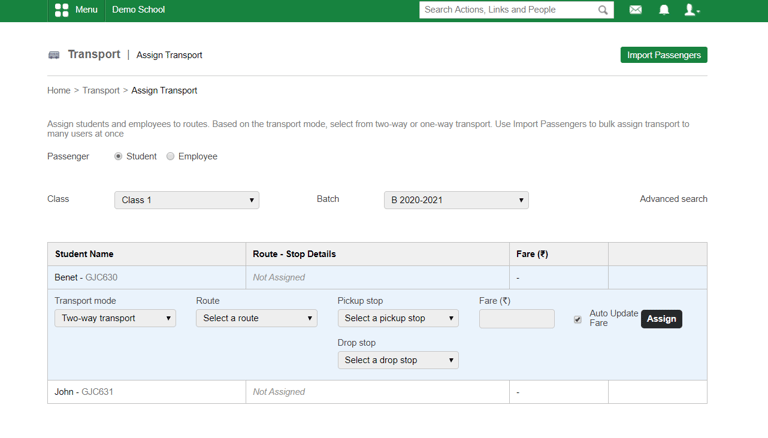Click the Menu label in top bar

coord(86,10)
